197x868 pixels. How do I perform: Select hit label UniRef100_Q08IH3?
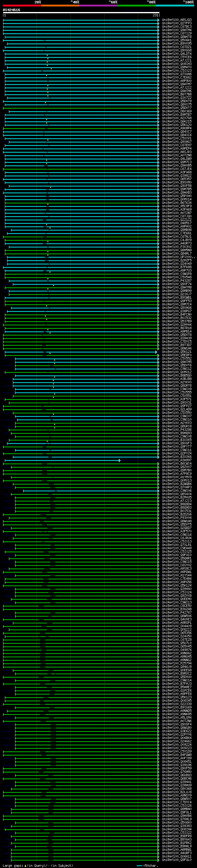(x=177, y=64)
